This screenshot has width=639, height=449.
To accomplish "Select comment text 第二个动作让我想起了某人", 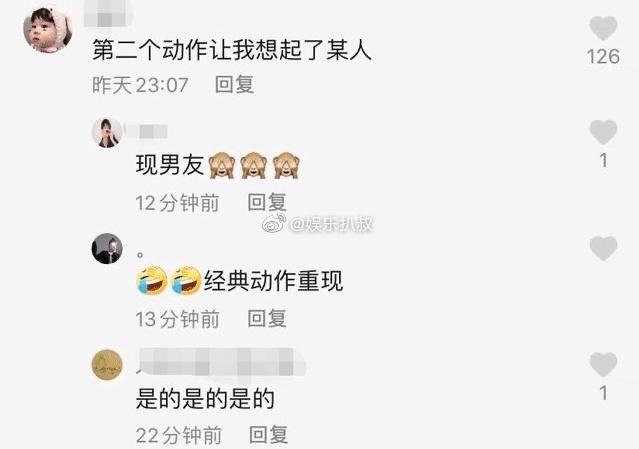I will 231,50.
